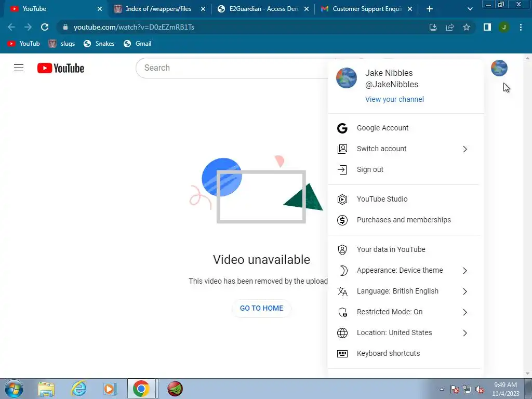This screenshot has height=399, width=532.
Task: Open Chrome three-dot menu
Action: pos(521,27)
